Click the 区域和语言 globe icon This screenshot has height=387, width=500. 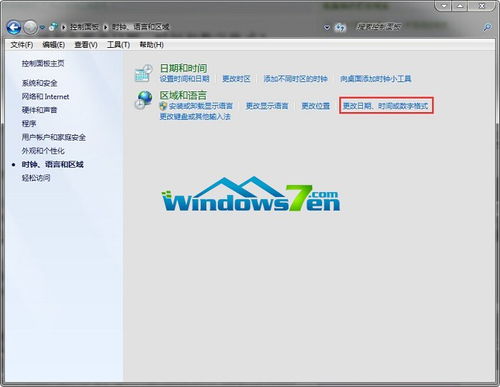click(x=143, y=100)
